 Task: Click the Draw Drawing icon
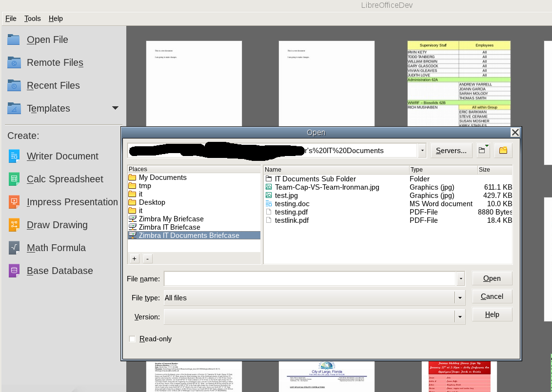coord(14,224)
